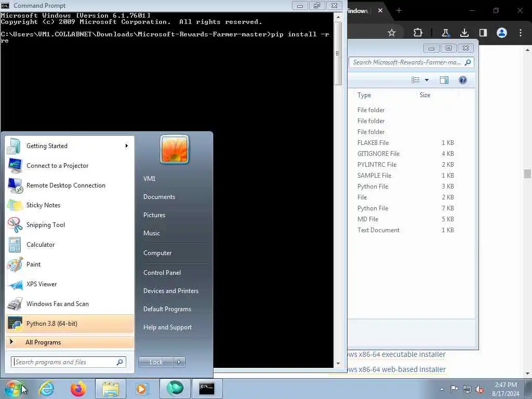This screenshot has height=399, width=532.
Task: Toggle Chrome side panel icon
Action: point(483,33)
